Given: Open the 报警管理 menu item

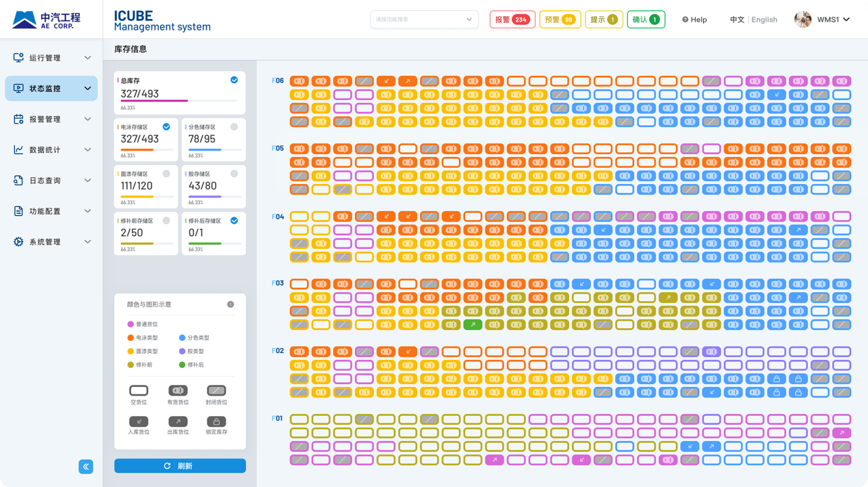Looking at the screenshot, I should point(51,119).
